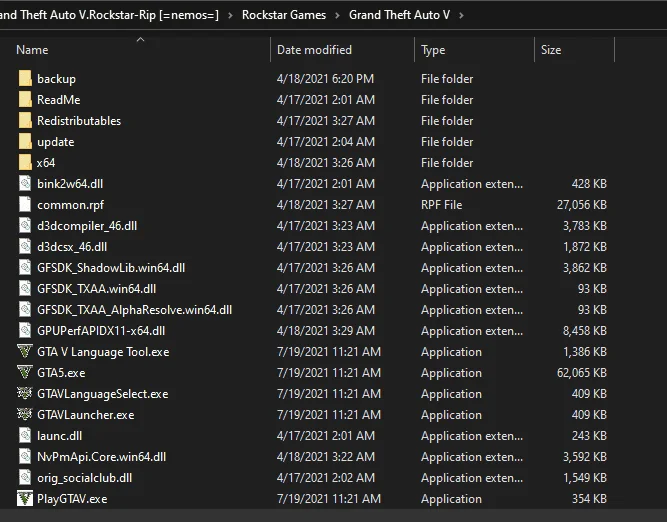Viewport: 667px width, 522px height.
Task: Click the 27,056 KB size value
Action: coord(581,205)
